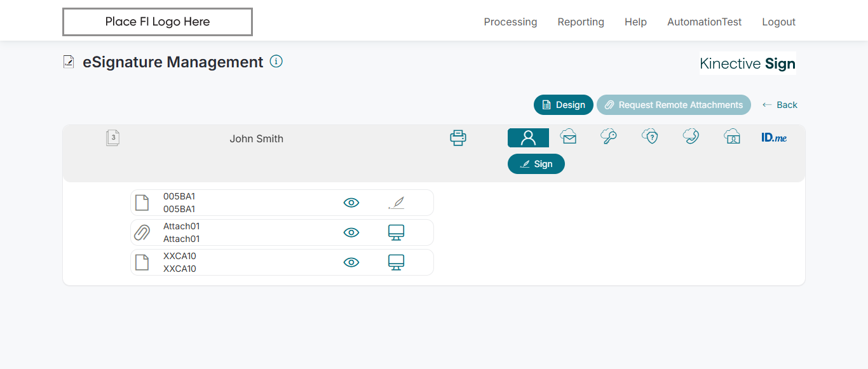Screen dimensions: 868x369
Task: Click the document icon for 005BA1
Action: point(142,203)
